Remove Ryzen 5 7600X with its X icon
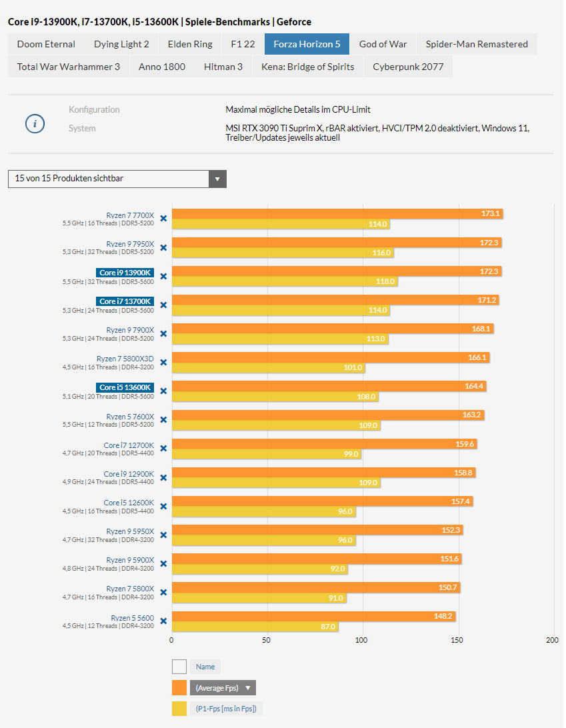The height and width of the screenshot is (728, 566). (163, 420)
